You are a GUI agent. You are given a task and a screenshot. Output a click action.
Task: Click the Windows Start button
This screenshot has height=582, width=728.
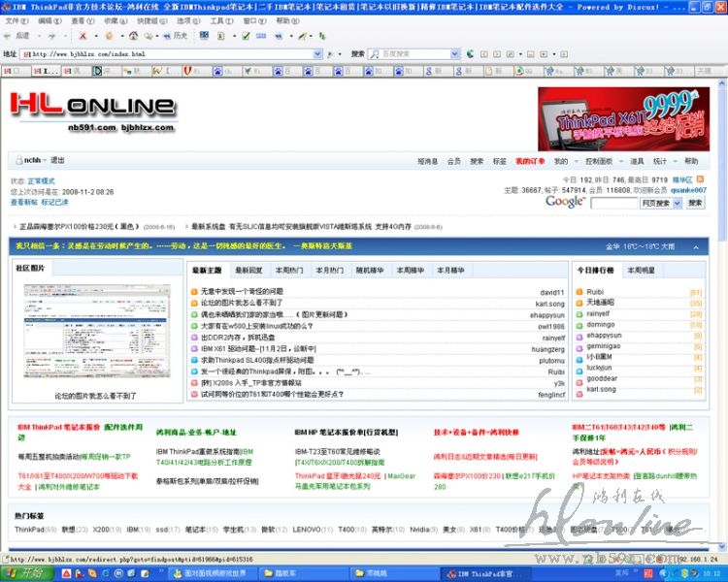(x=24, y=573)
